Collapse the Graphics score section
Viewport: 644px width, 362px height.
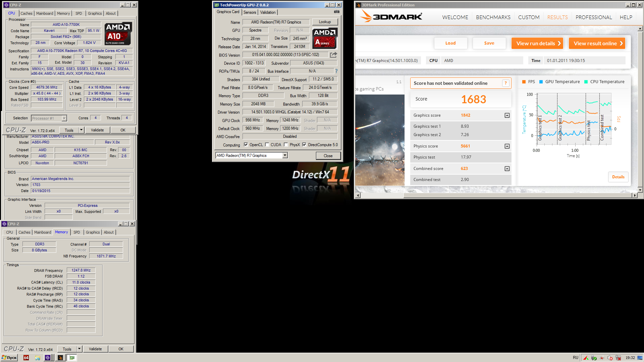pyautogui.click(x=507, y=115)
